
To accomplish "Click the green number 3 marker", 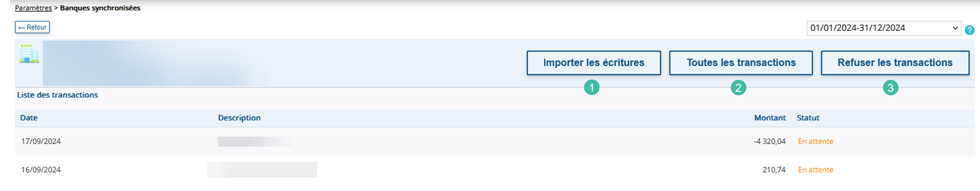I will pyautogui.click(x=890, y=88).
